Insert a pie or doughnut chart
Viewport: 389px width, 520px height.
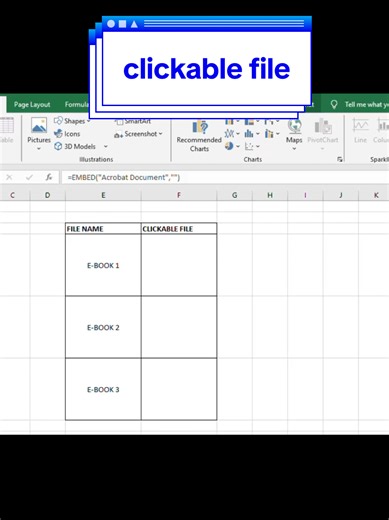(x=229, y=146)
